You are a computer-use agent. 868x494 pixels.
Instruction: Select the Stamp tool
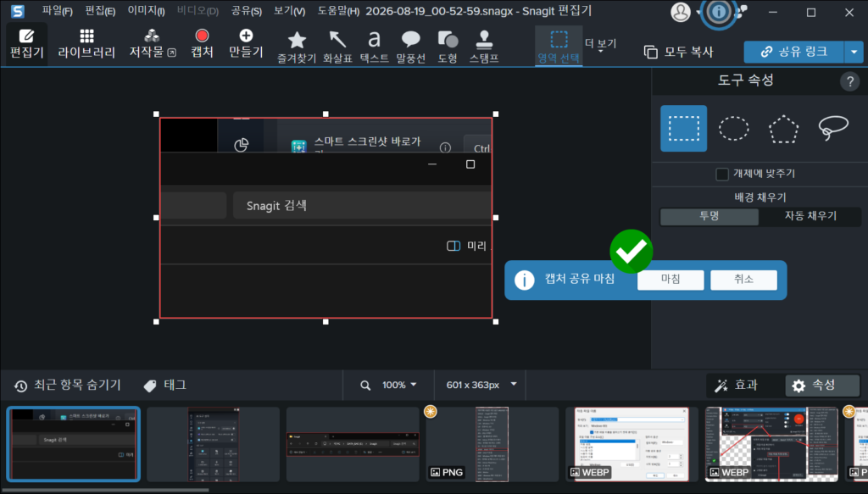(x=484, y=47)
